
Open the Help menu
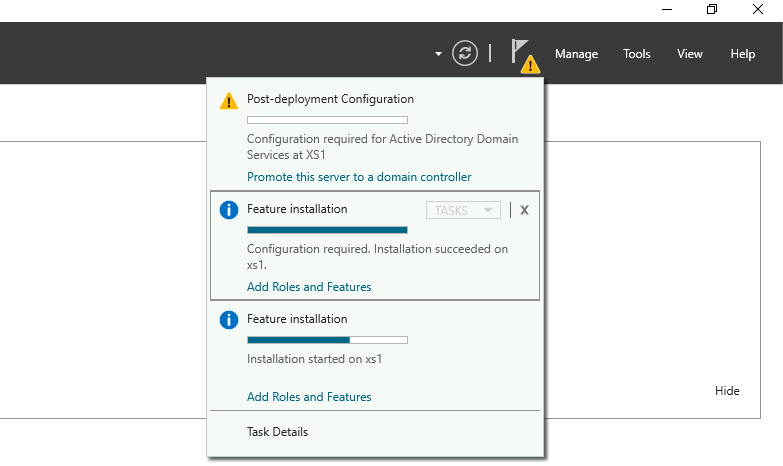point(743,54)
